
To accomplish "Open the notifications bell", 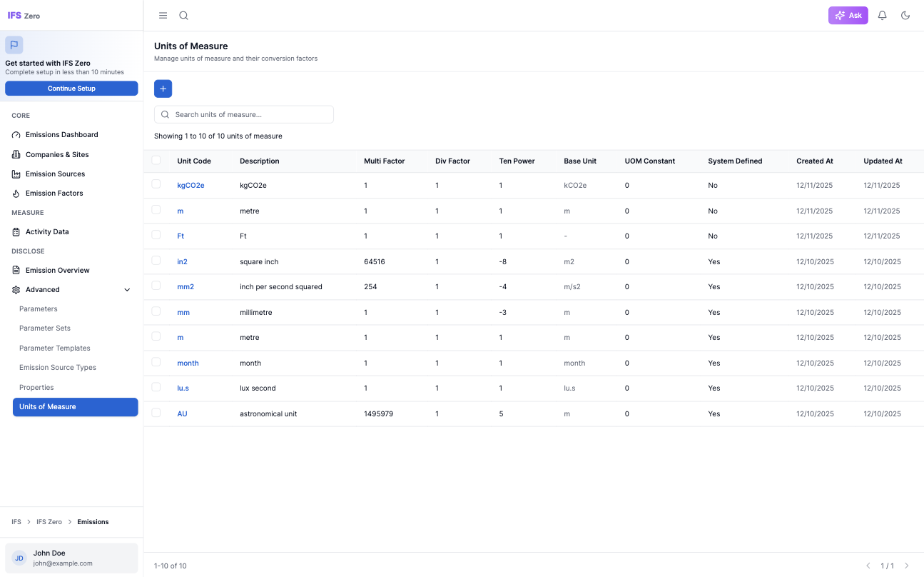I will (x=882, y=16).
